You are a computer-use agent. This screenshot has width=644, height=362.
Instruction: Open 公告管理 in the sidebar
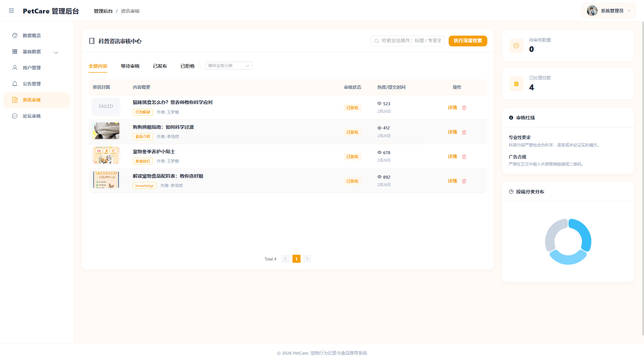point(37,84)
